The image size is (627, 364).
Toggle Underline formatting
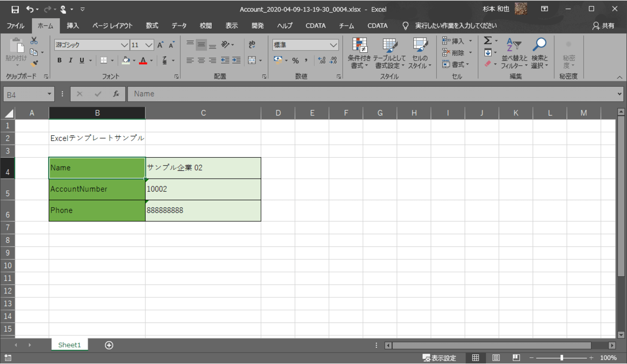[82, 61]
